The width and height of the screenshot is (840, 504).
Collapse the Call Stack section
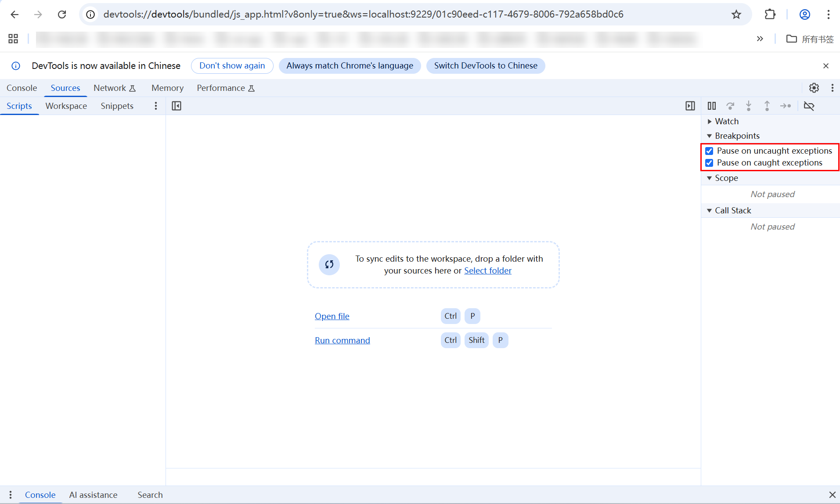tap(732, 210)
